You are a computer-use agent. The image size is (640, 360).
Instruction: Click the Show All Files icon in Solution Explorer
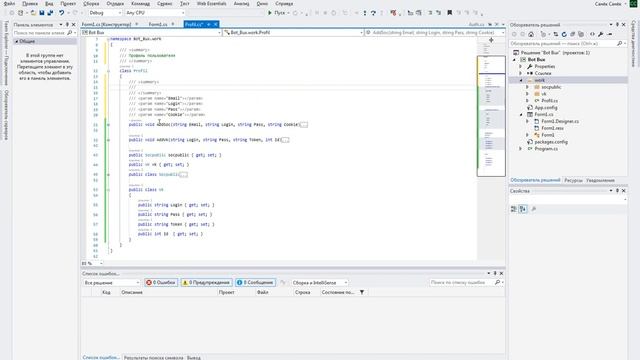pos(581,34)
